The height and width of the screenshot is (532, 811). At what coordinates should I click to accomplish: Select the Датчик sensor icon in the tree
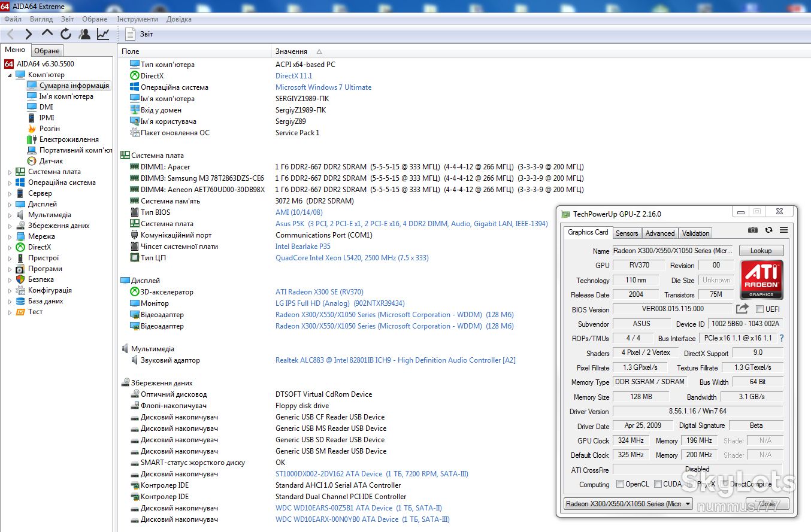[x=32, y=161]
